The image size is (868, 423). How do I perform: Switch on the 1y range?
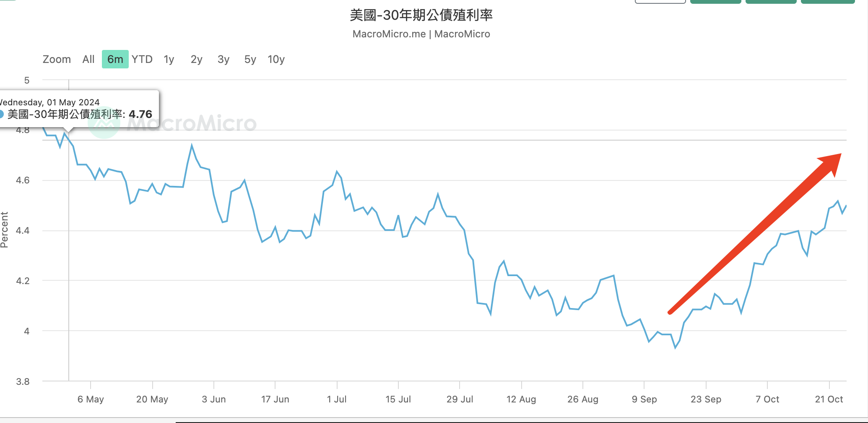169,59
